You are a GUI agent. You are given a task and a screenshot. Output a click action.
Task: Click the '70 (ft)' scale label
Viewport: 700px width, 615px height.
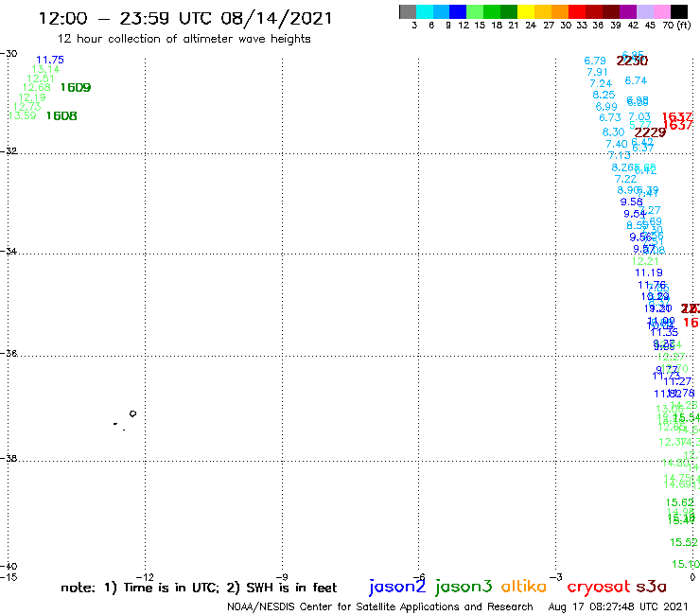(x=676, y=25)
